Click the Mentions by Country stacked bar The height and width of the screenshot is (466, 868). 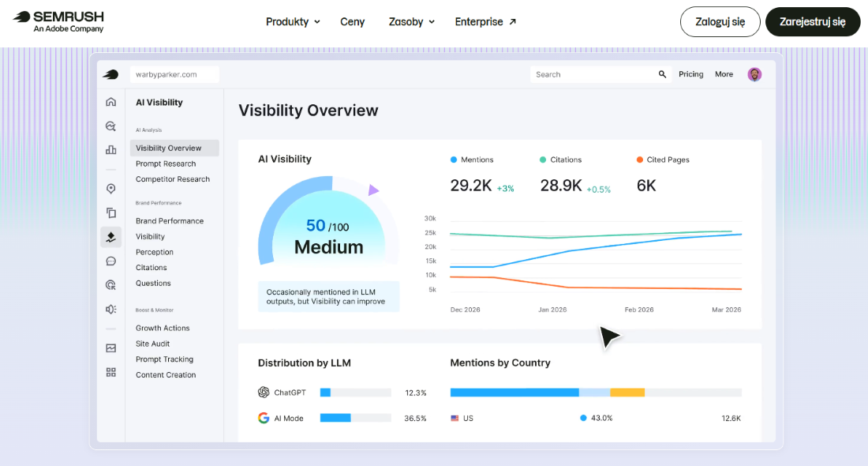[596, 393]
